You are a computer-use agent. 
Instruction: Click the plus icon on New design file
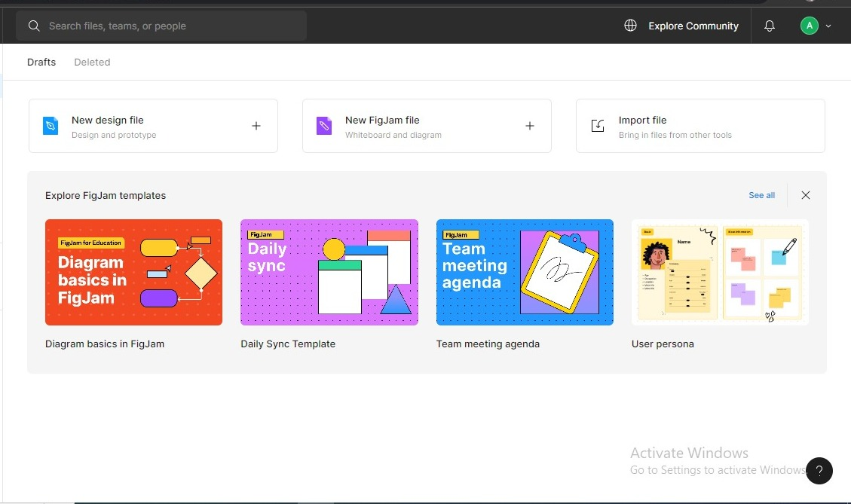point(256,126)
